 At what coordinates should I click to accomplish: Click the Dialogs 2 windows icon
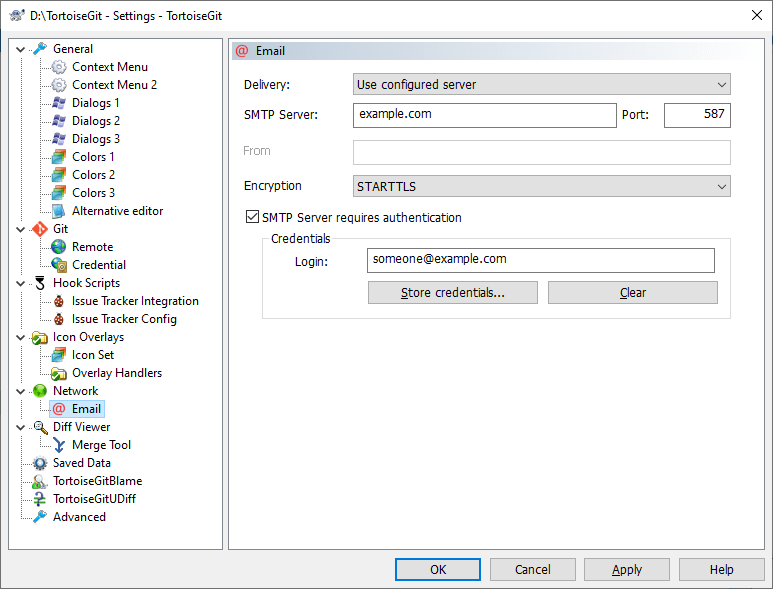(x=59, y=121)
